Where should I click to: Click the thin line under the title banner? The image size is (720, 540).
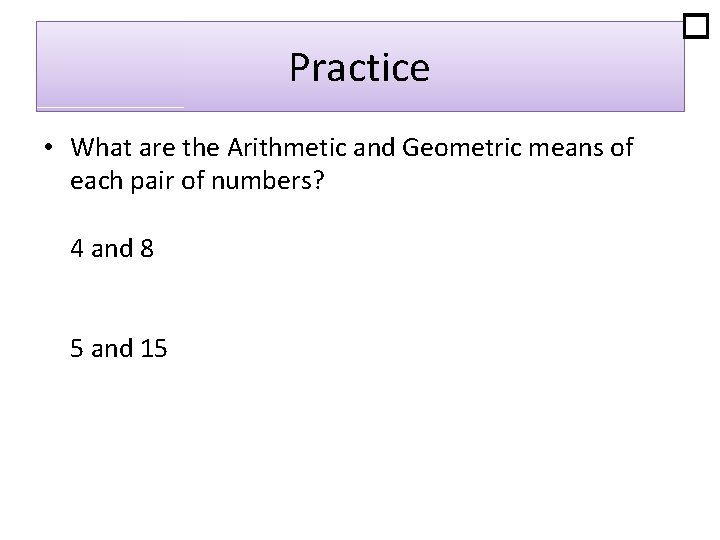coord(110,106)
